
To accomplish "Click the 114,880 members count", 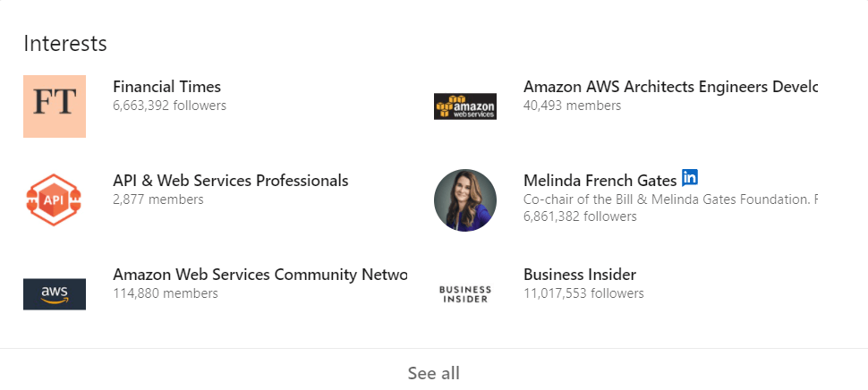I will tap(165, 293).
